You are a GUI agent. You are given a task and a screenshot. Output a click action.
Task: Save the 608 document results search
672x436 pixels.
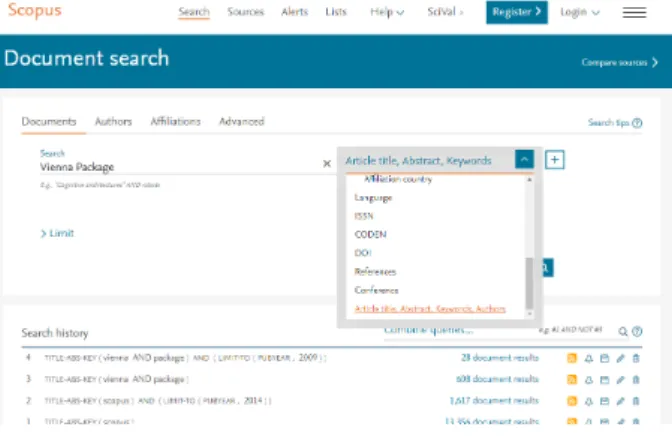(x=604, y=380)
